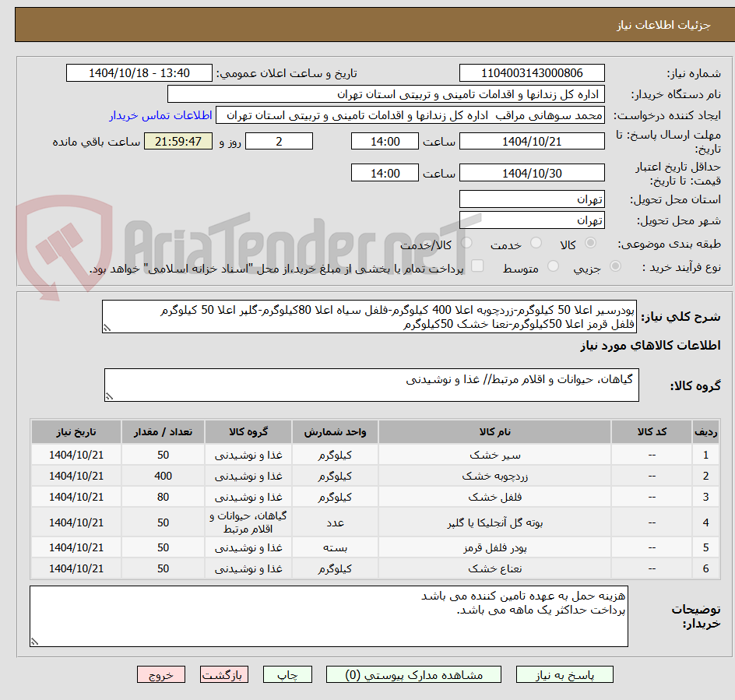Click the شماره نیاز field 1104003143000806
This screenshot has width=735, height=700.
532,73
